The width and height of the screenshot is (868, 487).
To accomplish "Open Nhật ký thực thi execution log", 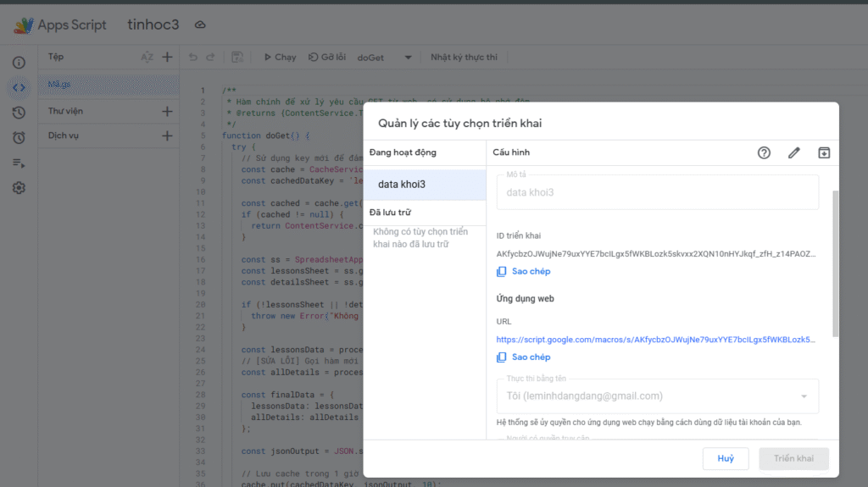I will point(464,57).
